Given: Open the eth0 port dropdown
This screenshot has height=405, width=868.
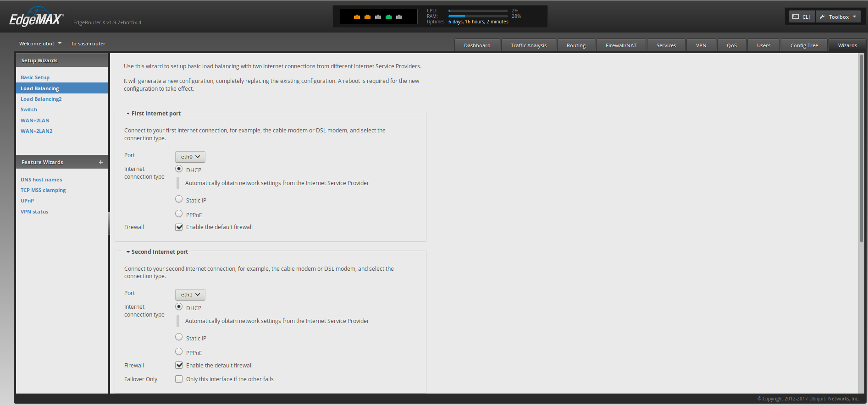Looking at the screenshot, I should click(x=190, y=157).
